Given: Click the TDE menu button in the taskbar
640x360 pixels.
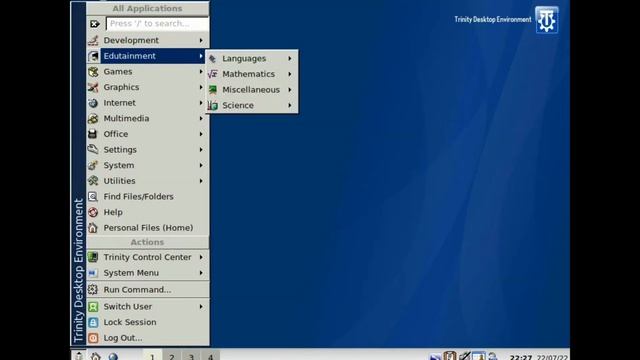Looking at the screenshot, I should [78, 356].
